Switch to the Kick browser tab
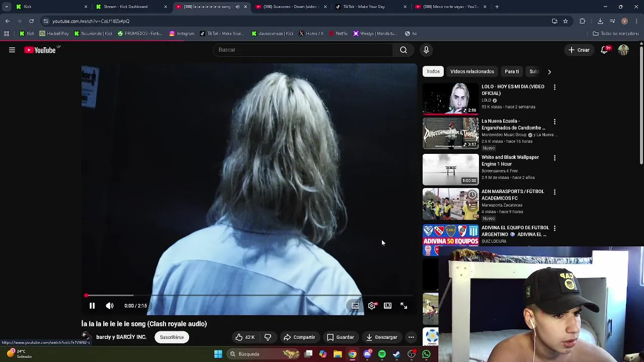 (50, 7)
